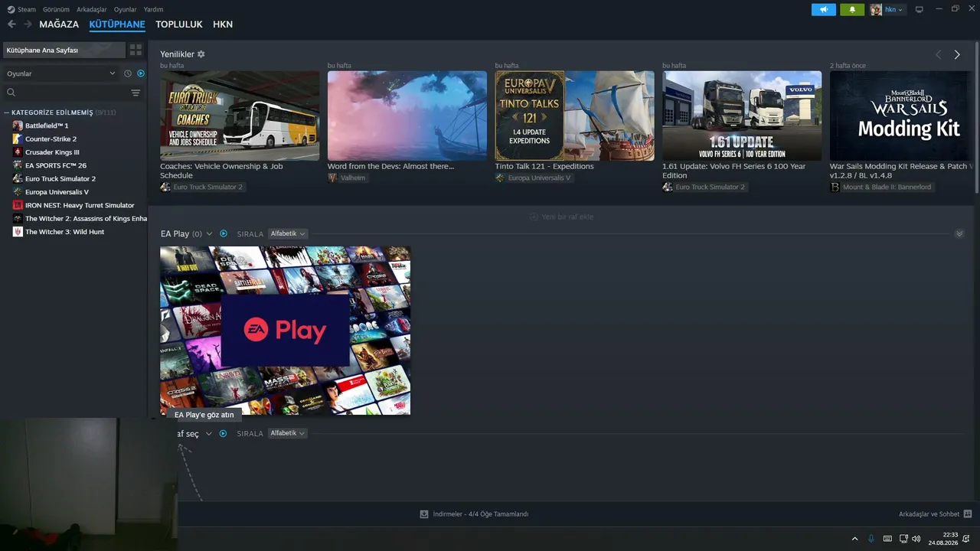Toggle ready-to-play filter on EA Play shelf
The image size is (980, 551).
224,233
